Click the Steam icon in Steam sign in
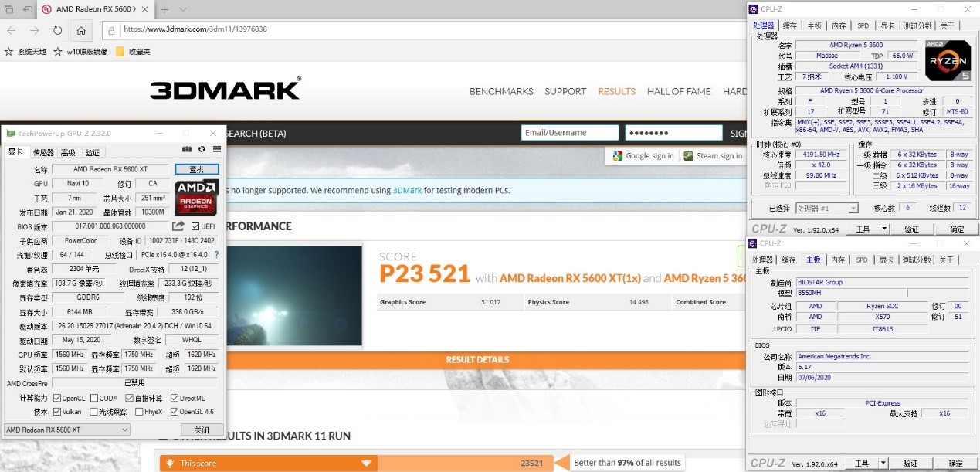The height and width of the screenshot is (472, 980). (x=689, y=156)
